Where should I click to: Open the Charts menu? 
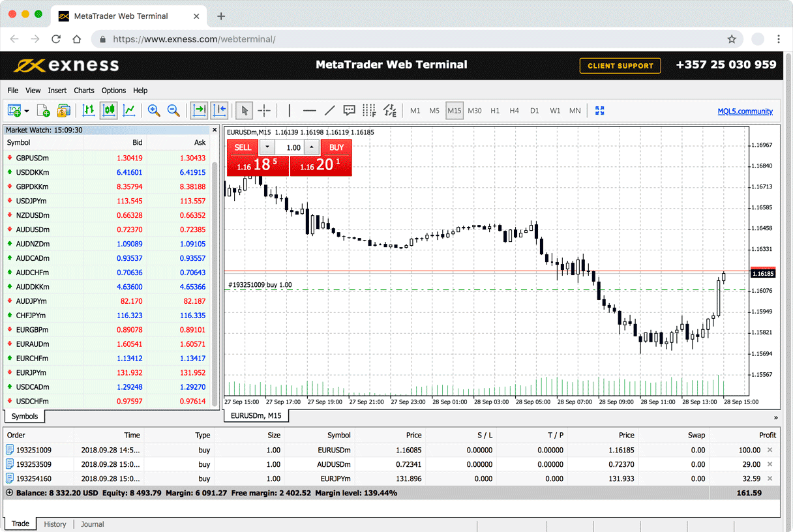point(84,90)
